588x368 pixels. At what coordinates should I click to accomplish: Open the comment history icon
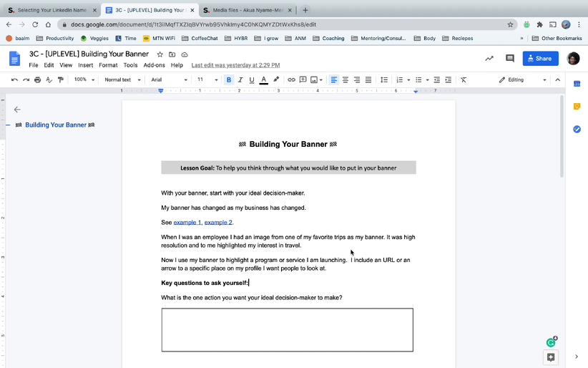(x=509, y=58)
